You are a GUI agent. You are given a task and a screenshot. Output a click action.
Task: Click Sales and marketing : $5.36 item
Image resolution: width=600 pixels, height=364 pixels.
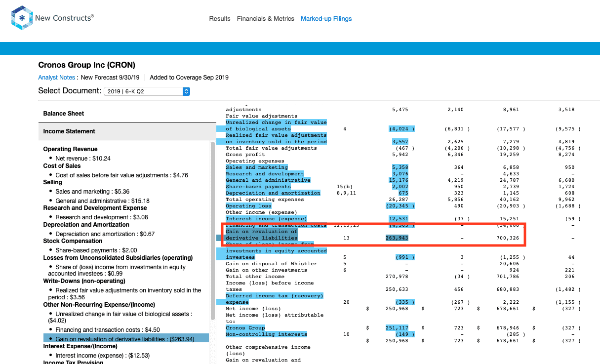[92, 192]
